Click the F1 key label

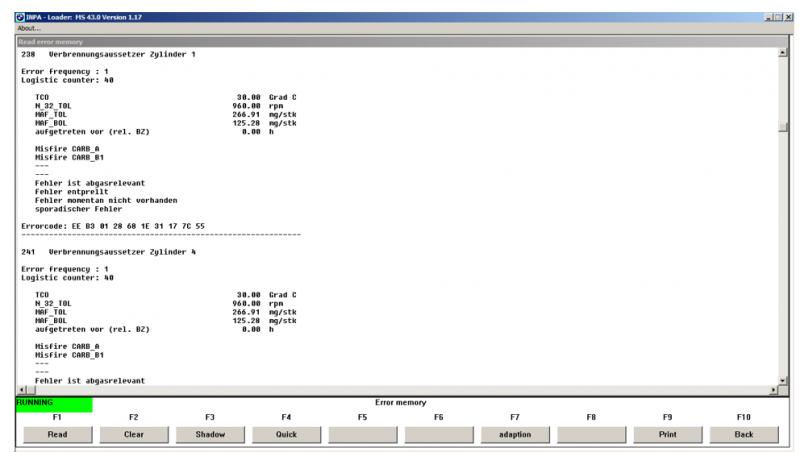pyautogui.click(x=57, y=417)
